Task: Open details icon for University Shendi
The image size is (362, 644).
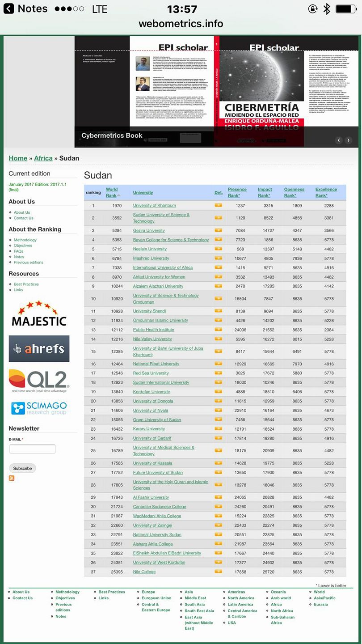Action: (218, 311)
